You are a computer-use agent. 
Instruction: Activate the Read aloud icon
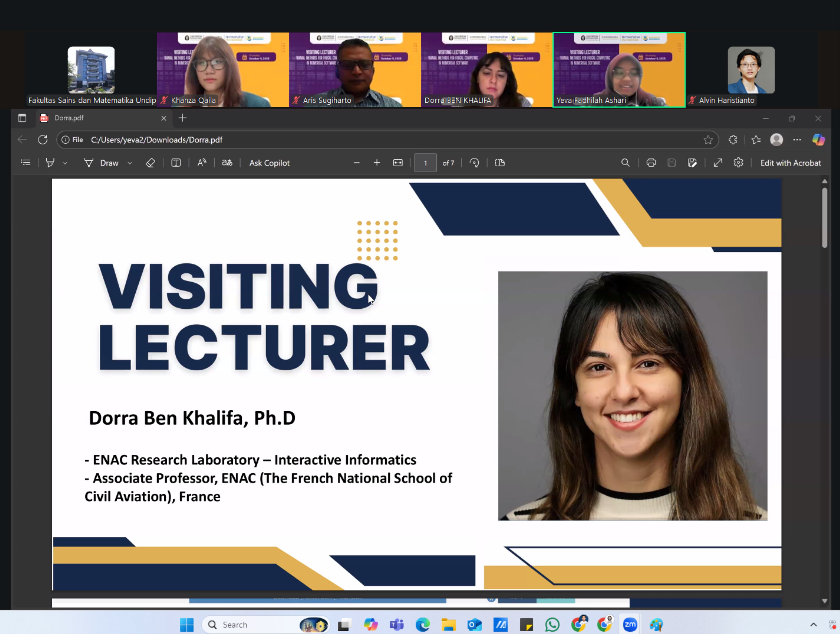202,163
